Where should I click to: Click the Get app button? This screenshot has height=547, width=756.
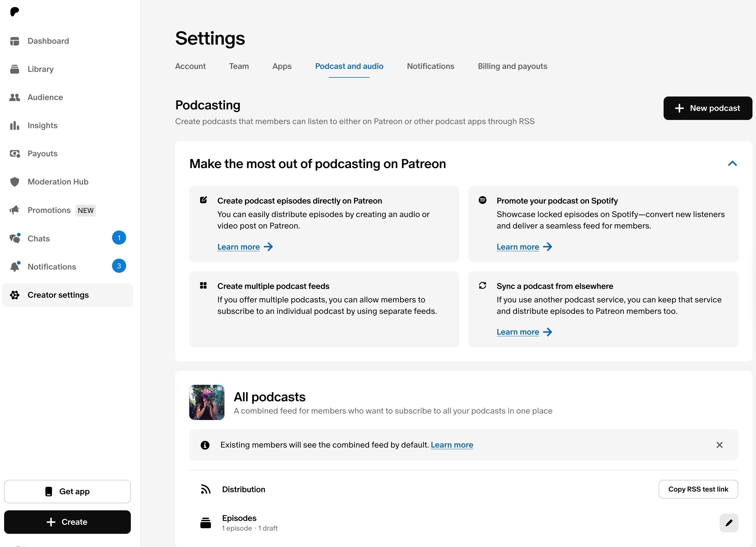[x=67, y=492]
